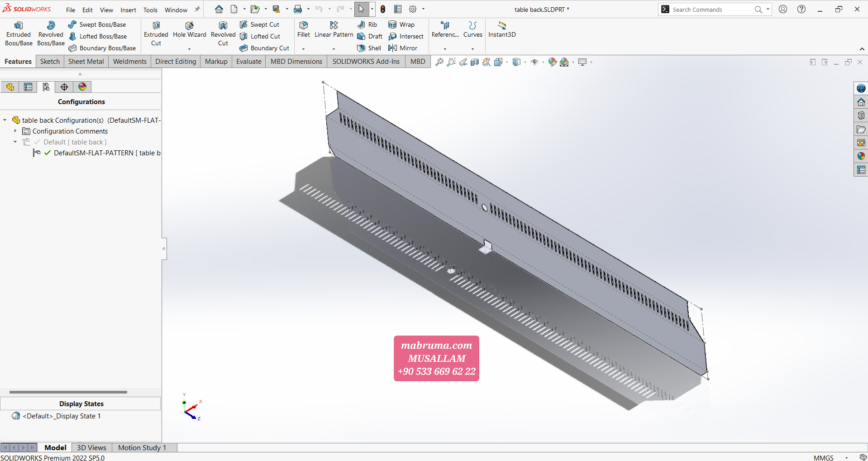Select the Fillet tool
The image size is (868, 461).
coord(304,30)
